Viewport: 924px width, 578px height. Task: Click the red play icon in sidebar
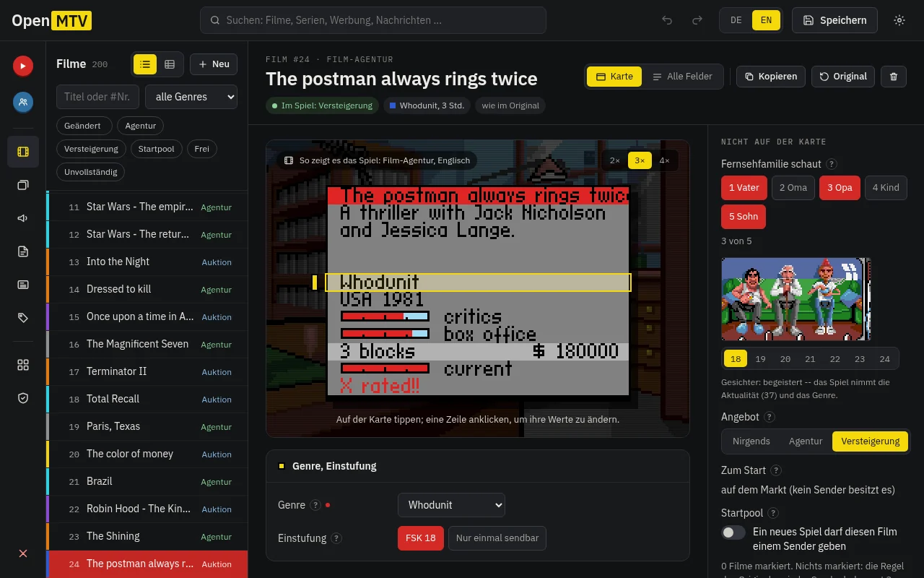[23, 66]
